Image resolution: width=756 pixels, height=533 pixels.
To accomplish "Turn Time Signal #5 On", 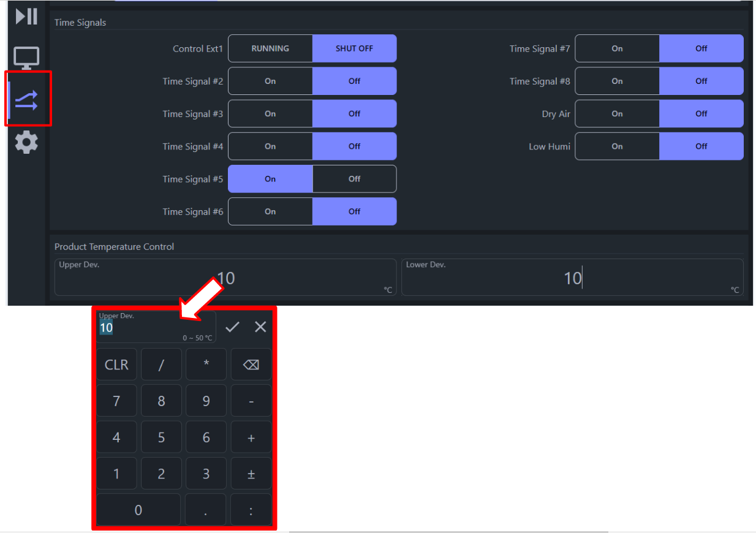I will coord(270,179).
